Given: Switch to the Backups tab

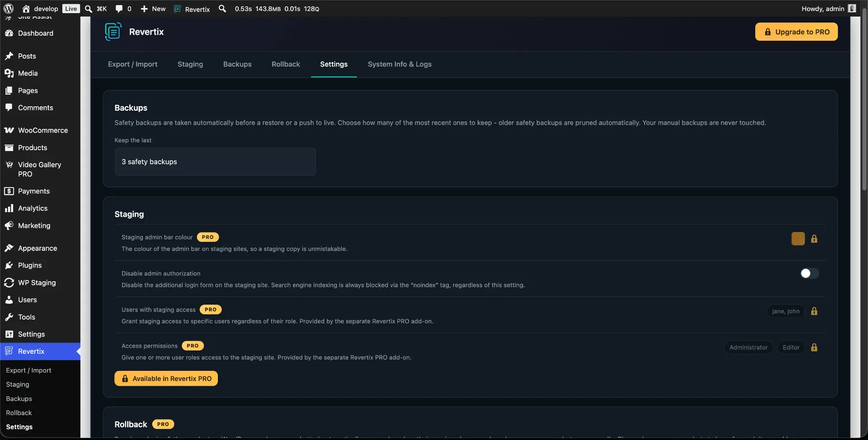Looking at the screenshot, I should click(237, 64).
